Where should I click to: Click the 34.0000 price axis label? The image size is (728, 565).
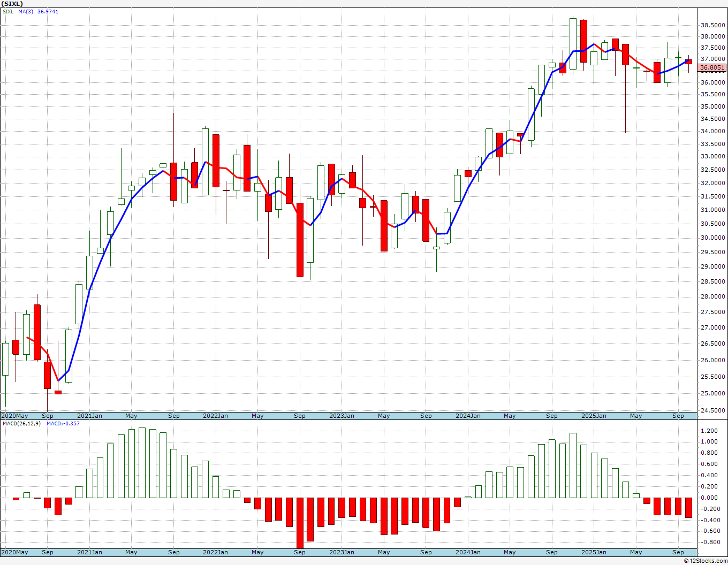coord(712,131)
